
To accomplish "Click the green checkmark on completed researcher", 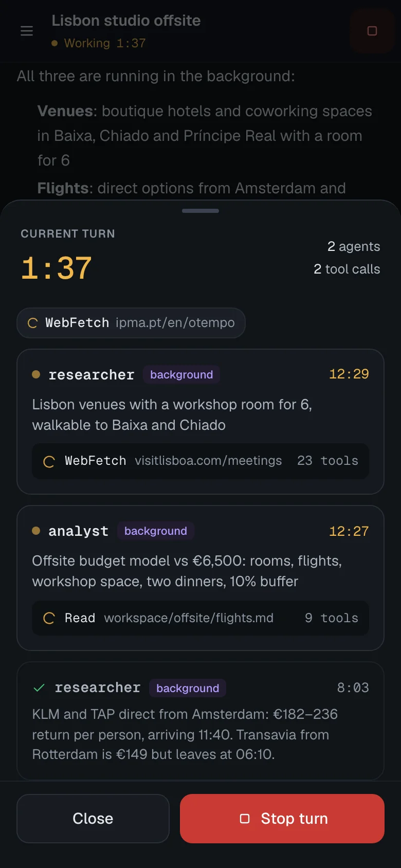I will [39, 688].
